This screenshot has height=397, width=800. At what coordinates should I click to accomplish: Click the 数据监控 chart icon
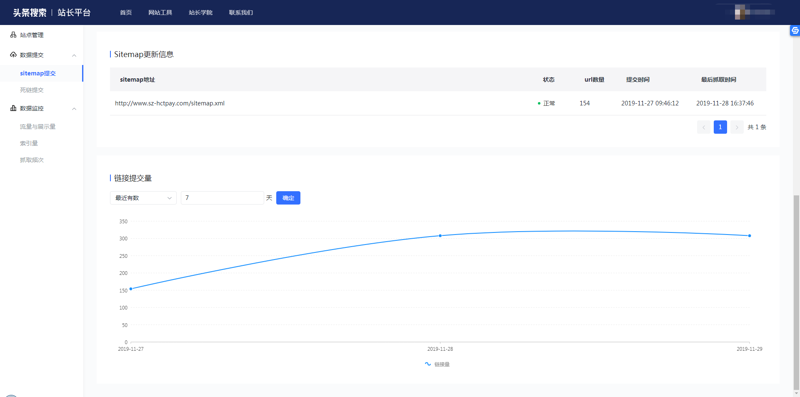(13, 108)
